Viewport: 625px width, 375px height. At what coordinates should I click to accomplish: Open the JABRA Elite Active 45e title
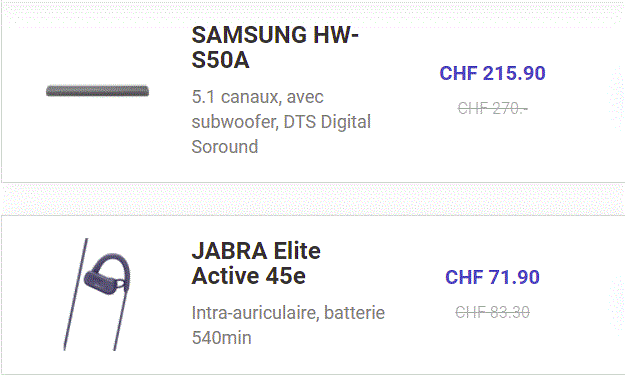point(256,263)
